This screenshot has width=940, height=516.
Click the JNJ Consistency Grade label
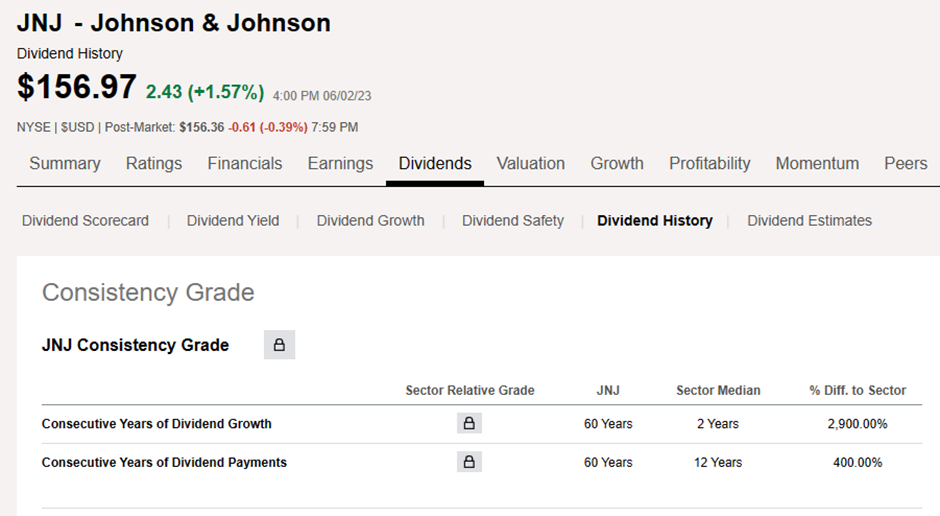[135, 345]
